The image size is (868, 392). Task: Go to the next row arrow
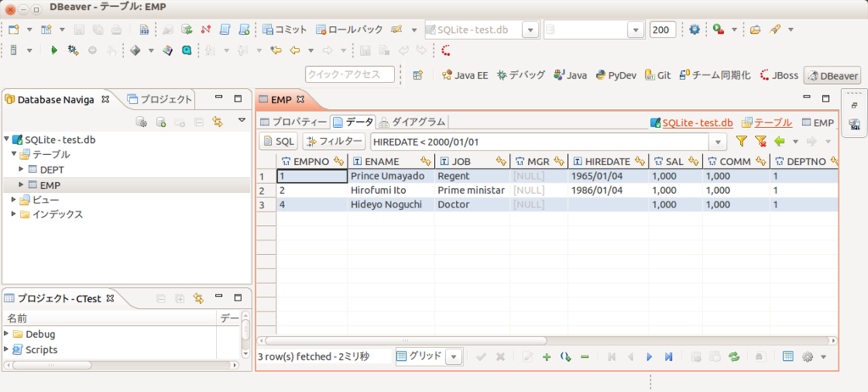pyautogui.click(x=649, y=356)
